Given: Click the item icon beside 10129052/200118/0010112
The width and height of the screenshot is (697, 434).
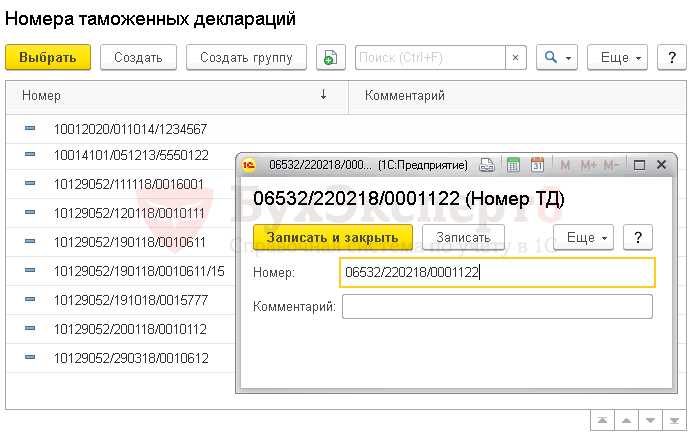Looking at the screenshot, I should [30, 328].
